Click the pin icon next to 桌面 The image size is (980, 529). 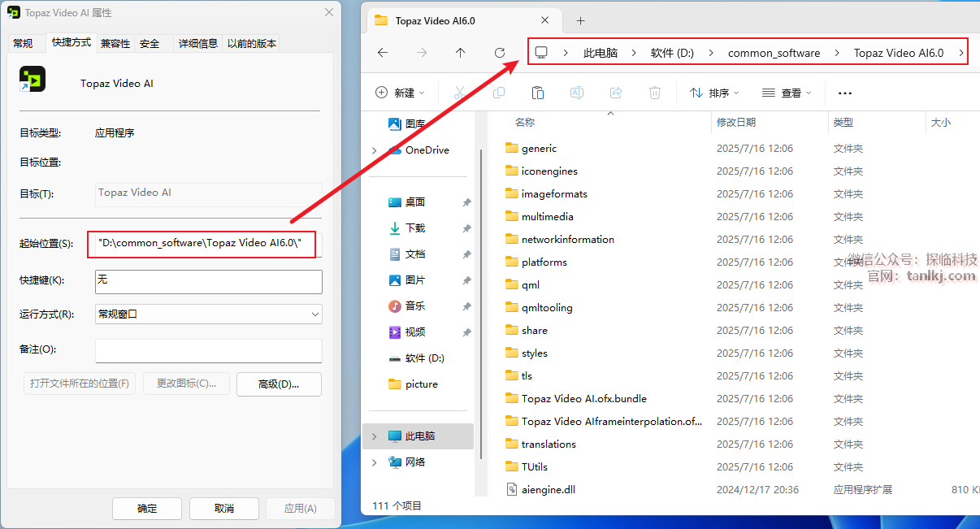(466, 202)
